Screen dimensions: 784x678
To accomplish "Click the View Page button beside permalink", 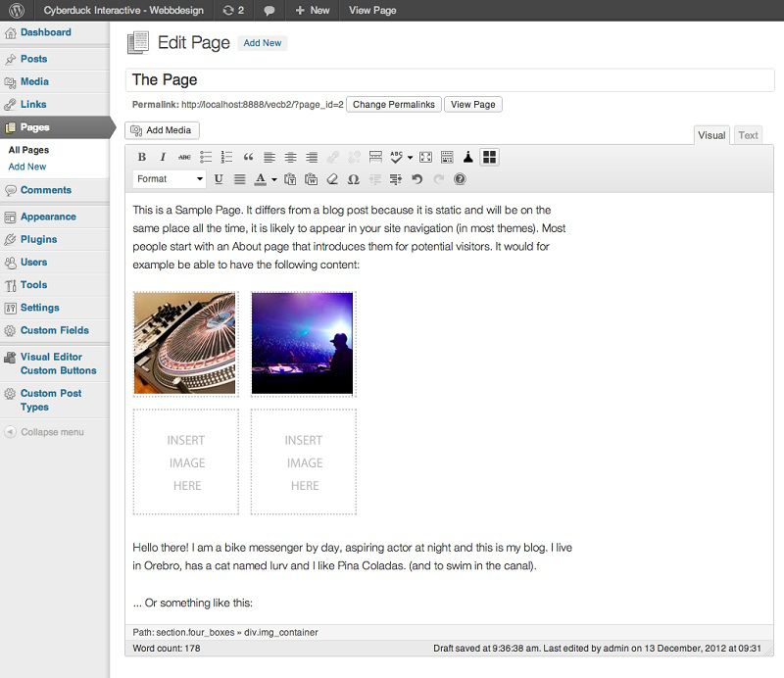I will coord(473,105).
